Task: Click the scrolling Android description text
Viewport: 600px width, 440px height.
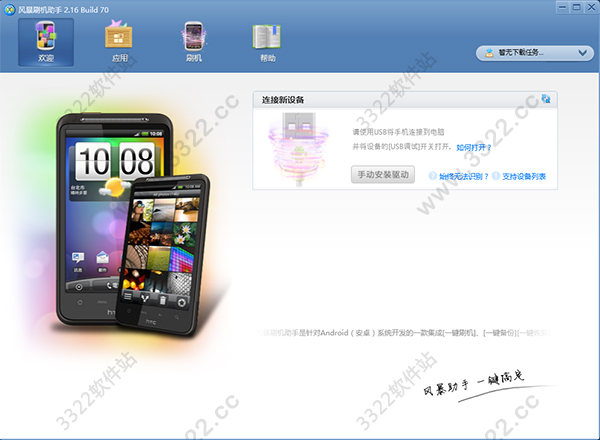Action: (404, 333)
